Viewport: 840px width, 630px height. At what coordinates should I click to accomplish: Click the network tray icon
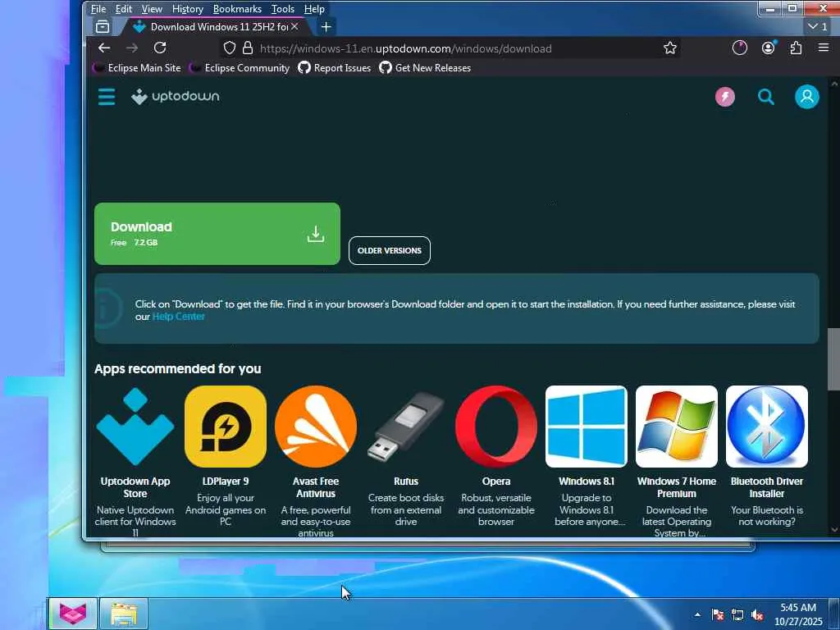coord(737,615)
